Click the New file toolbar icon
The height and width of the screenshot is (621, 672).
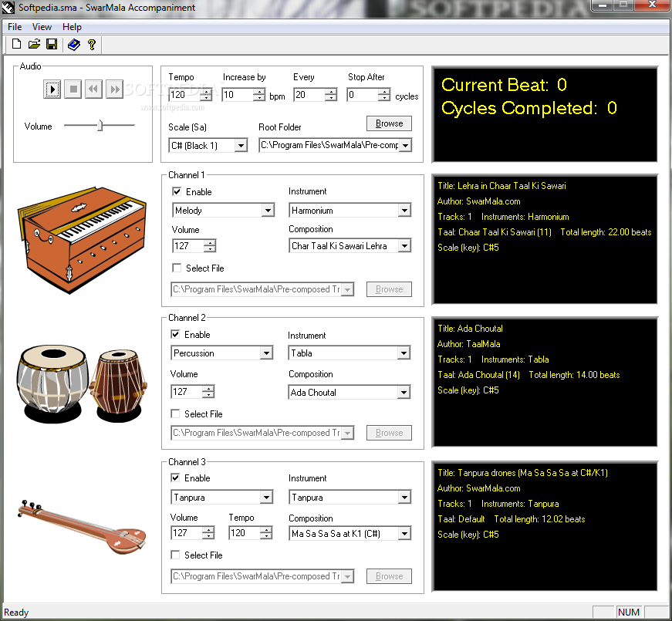(16, 44)
